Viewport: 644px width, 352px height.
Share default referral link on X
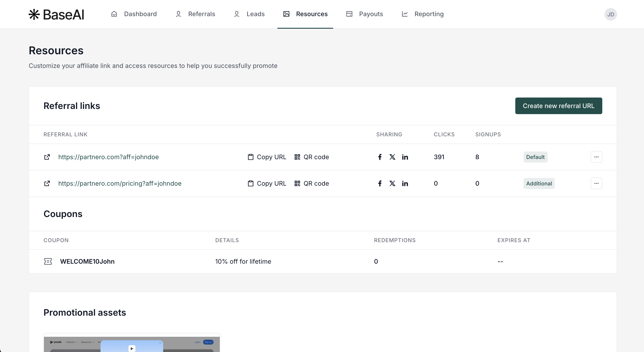(x=392, y=157)
